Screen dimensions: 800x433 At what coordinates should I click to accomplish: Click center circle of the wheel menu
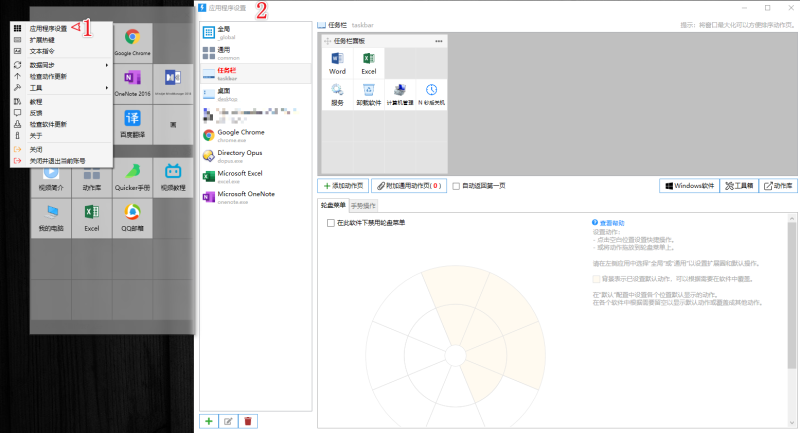[455, 355]
